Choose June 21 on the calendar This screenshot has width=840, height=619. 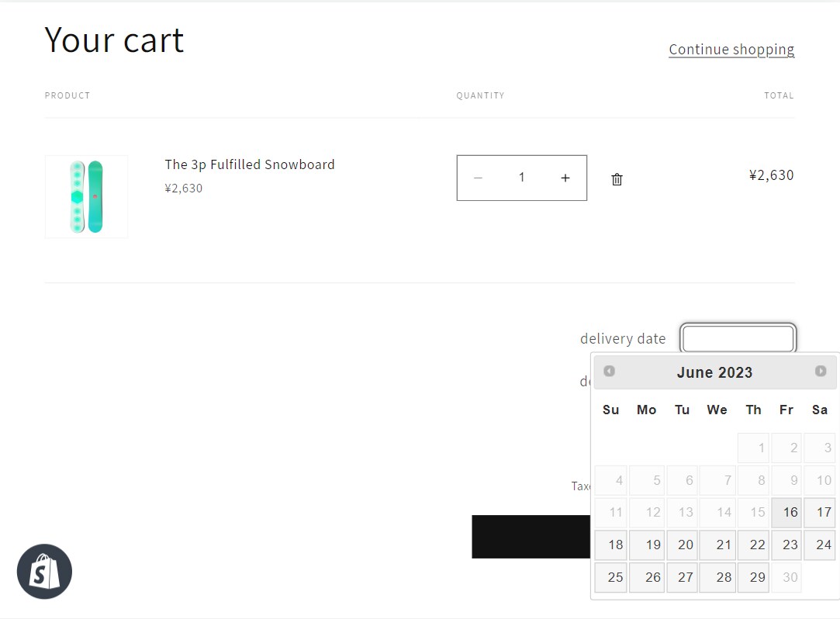coord(717,545)
